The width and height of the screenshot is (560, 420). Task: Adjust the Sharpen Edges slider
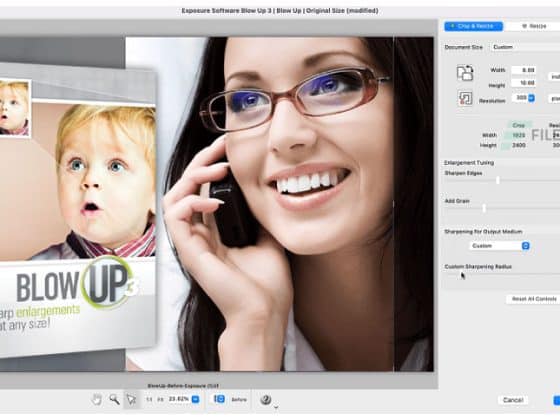498,180
